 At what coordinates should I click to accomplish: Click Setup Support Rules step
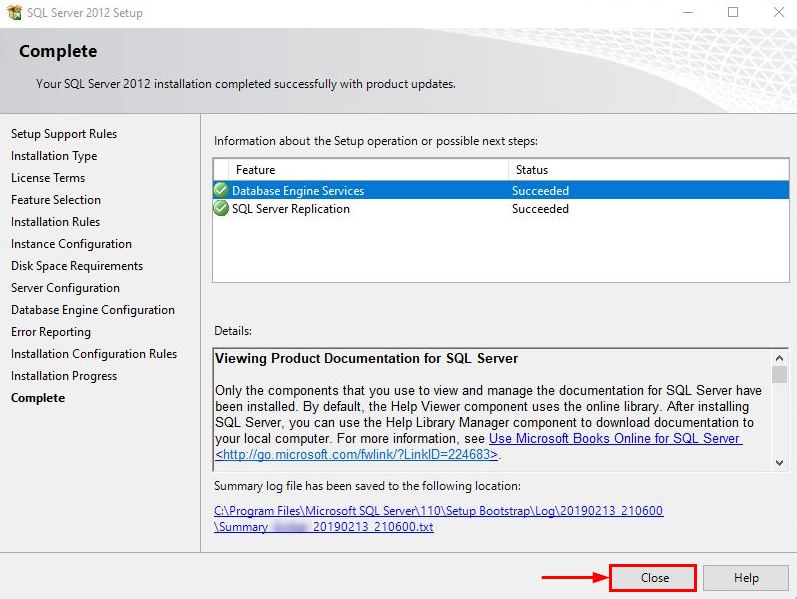pyautogui.click(x=64, y=134)
